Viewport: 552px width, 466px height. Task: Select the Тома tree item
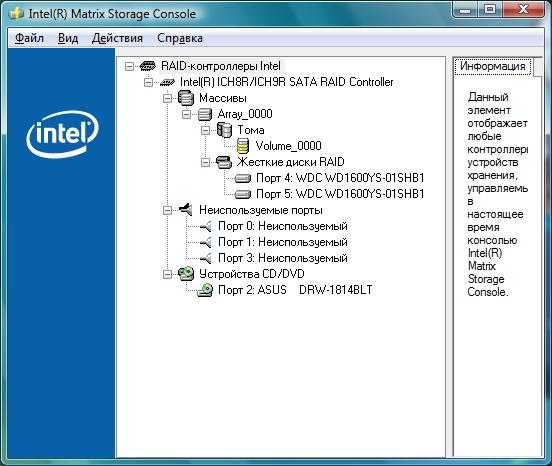click(x=251, y=130)
